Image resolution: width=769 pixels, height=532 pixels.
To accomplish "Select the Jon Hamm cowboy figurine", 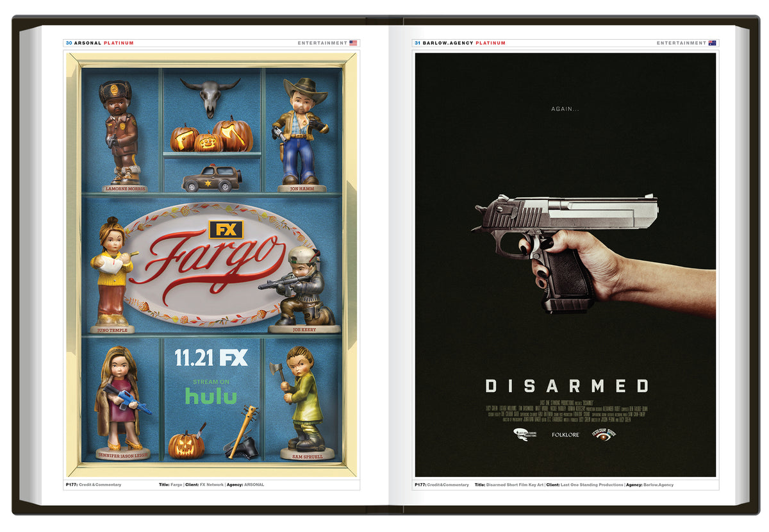I will [299, 131].
